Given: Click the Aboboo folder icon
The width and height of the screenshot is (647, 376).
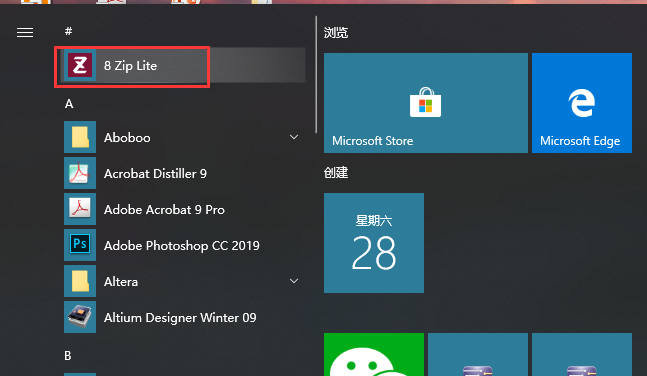Looking at the screenshot, I should [x=80, y=137].
